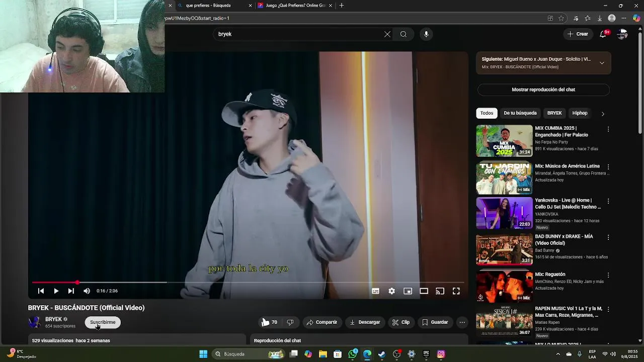The width and height of the screenshot is (644, 362).
Task: Open WhatsApp from the taskbar
Action: (353, 354)
